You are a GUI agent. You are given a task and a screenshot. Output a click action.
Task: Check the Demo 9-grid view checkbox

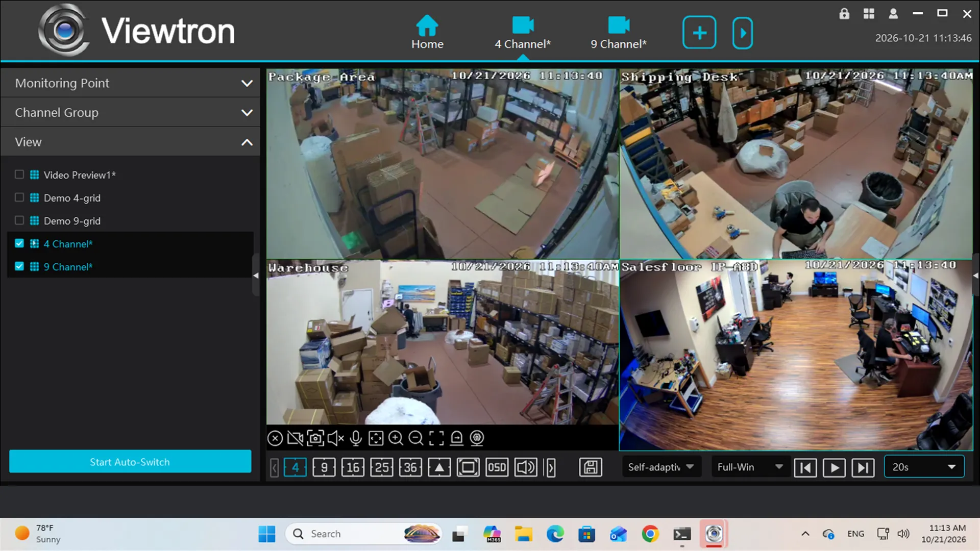[x=19, y=220]
